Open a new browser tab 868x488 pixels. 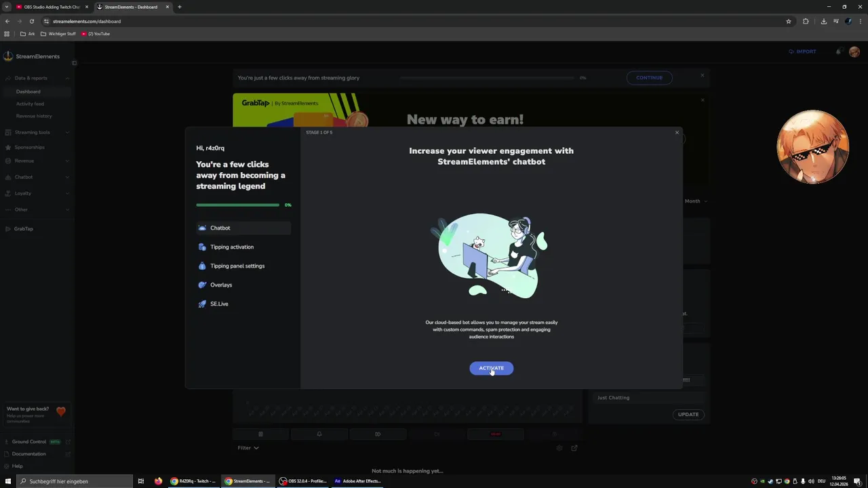(180, 7)
